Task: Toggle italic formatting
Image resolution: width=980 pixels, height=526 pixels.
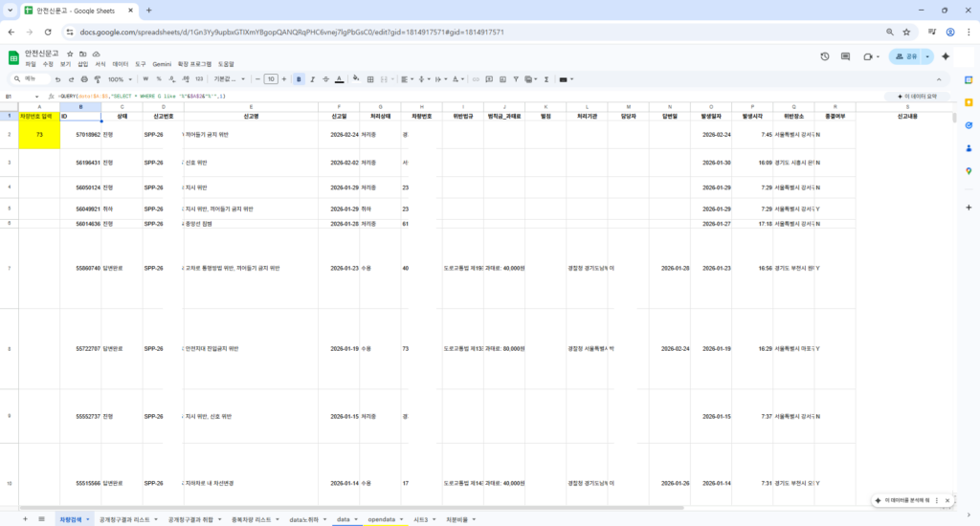Action: coord(313,78)
